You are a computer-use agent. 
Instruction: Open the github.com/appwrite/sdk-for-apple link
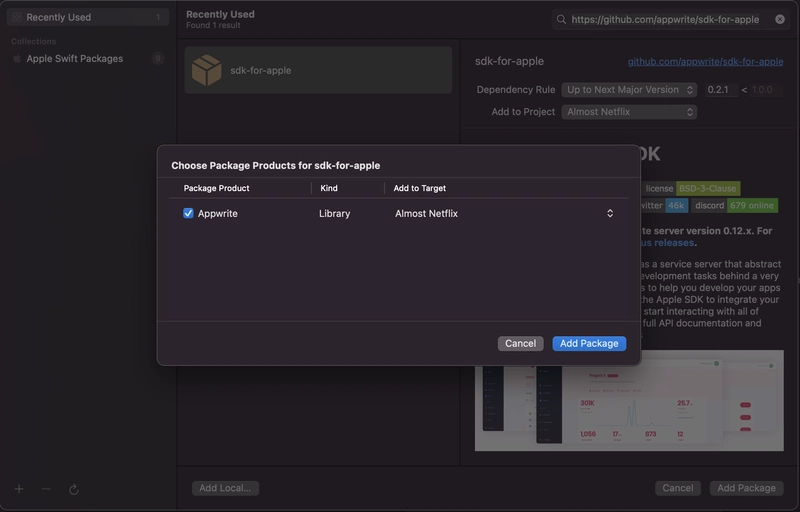705,61
